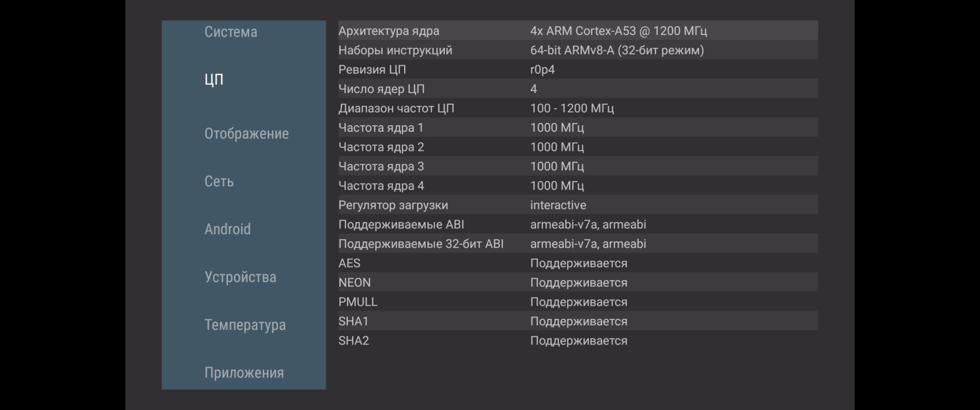The image size is (980, 410).
Task: Open the Приложения section
Action: (x=244, y=373)
